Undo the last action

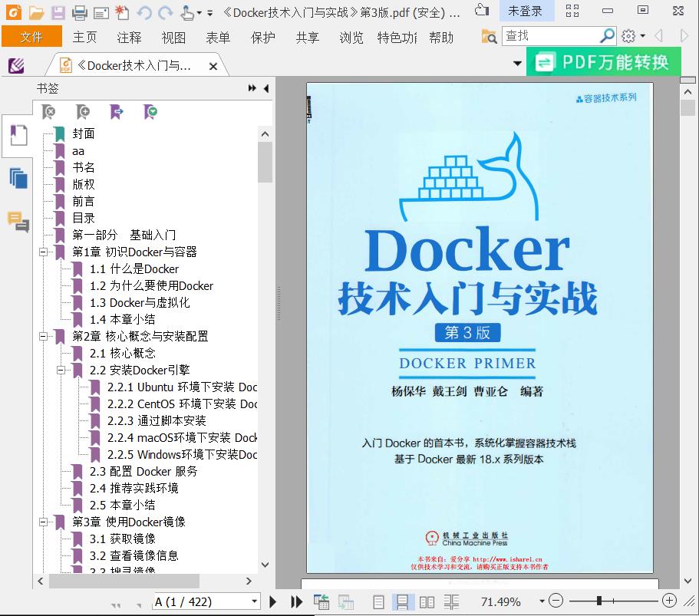(x=144, y=12)
